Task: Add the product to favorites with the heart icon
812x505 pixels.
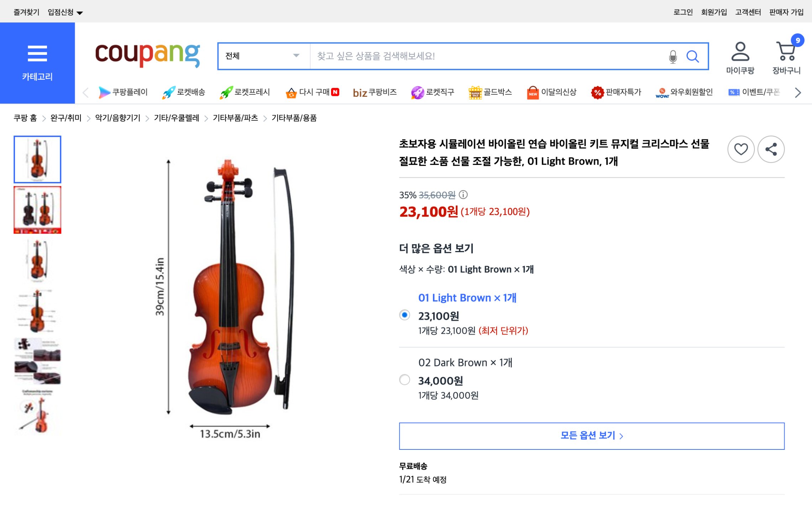Action: click(741, 150)
